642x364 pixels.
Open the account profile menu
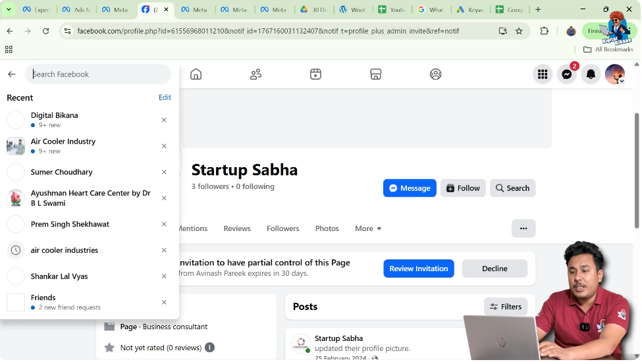click(x=615, y=74)
